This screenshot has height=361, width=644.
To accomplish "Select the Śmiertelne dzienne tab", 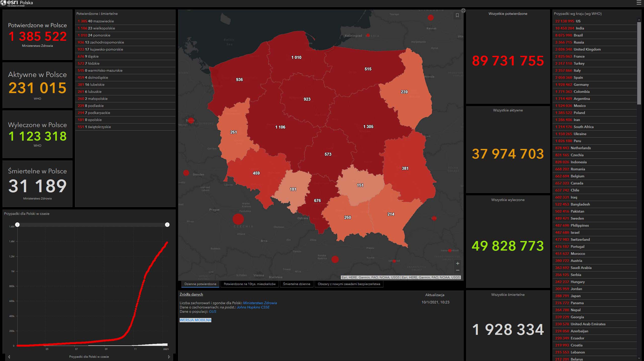I will pos(296,284).
